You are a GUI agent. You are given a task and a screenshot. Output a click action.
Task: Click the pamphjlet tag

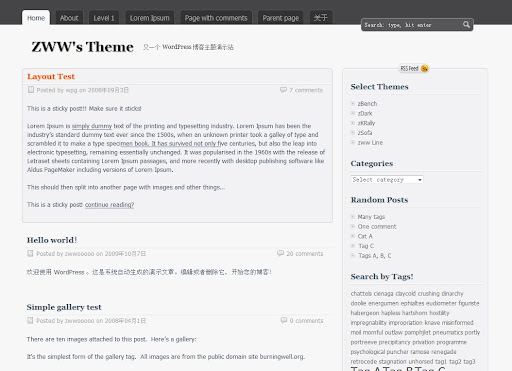pyautogui.click(x=418, y=332)
